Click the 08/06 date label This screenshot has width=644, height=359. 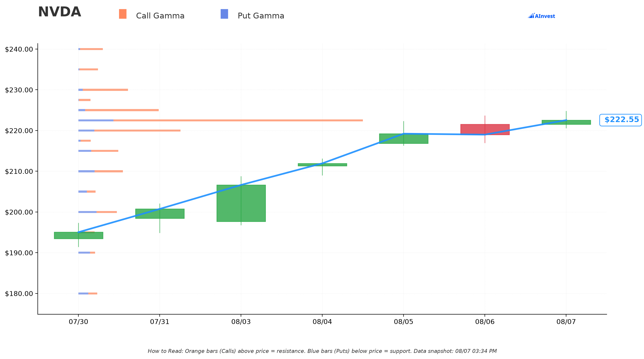tap(485, 322)
